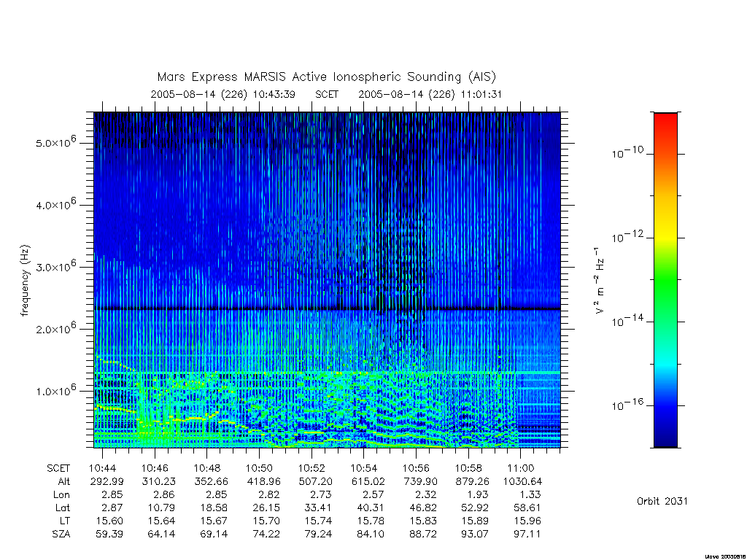Click the '10:56' time tick label

click(x=416, y=469)
